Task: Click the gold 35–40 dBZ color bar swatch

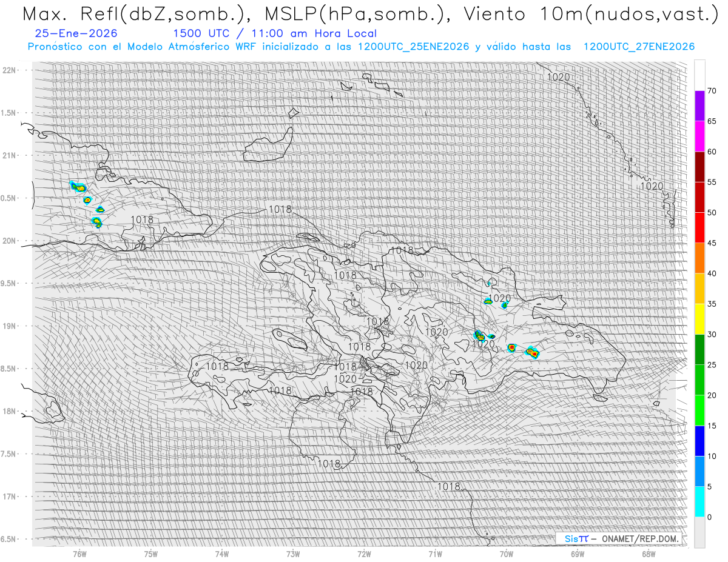Action: (x=699, y=289)
